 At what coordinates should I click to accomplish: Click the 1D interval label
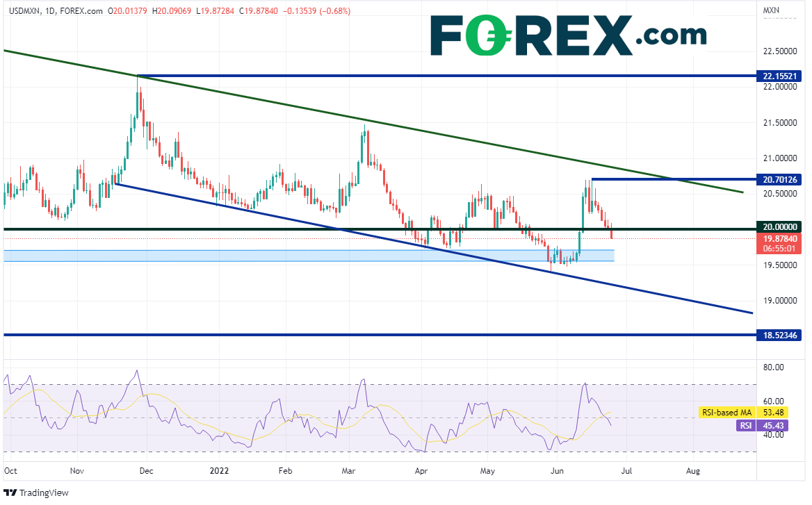50,10
